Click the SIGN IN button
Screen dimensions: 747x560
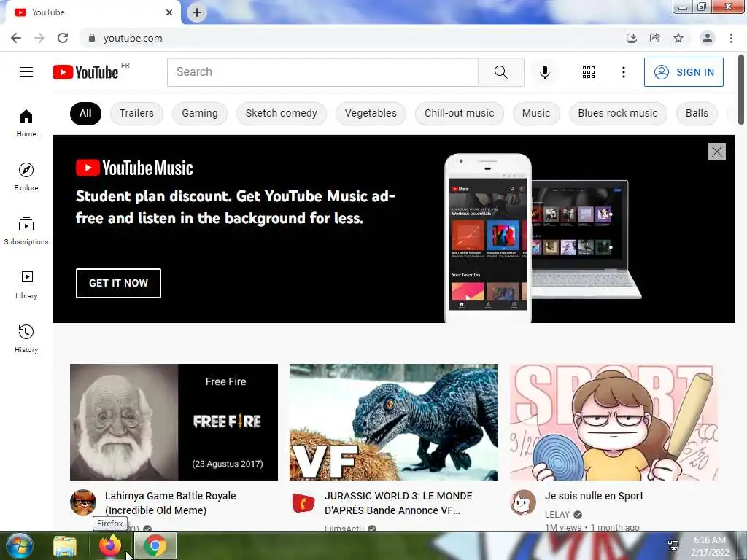(x=684, y=72)
